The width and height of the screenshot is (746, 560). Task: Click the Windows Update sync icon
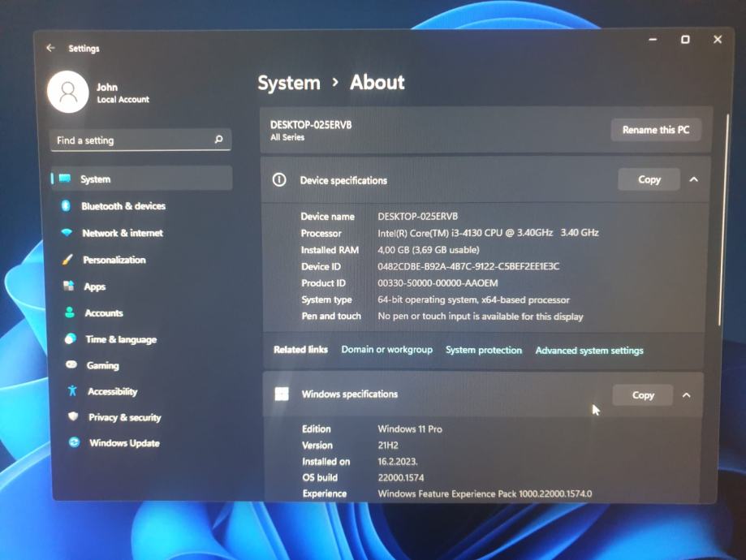point(74,442)
